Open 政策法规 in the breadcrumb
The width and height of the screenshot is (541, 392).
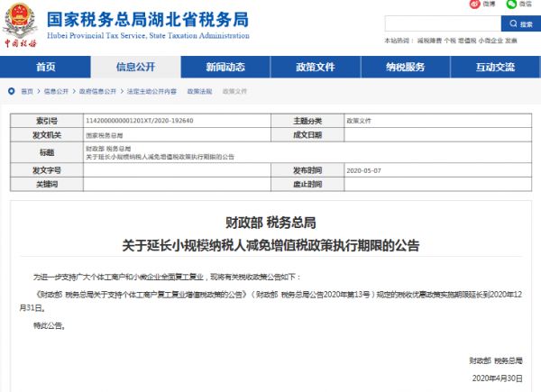point(199,92)
